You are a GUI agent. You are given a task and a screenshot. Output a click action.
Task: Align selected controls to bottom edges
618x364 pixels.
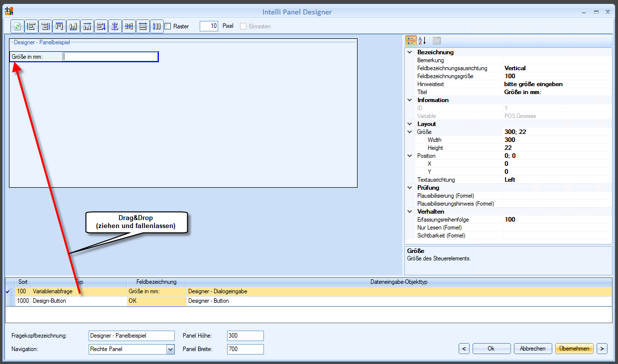pos(73,26)
